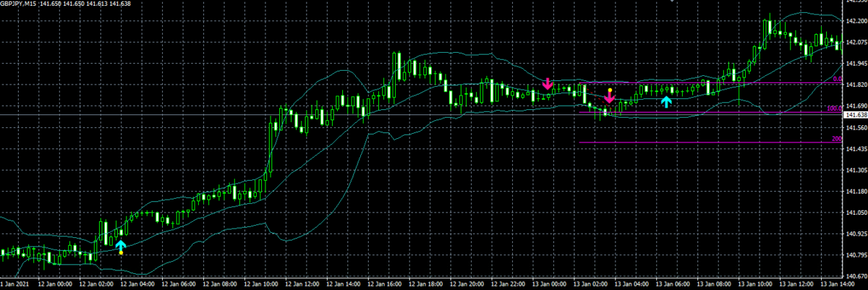Click the 141.945 price axis label
The width and height of the screenshot is (868, 290).
point(856,64)
